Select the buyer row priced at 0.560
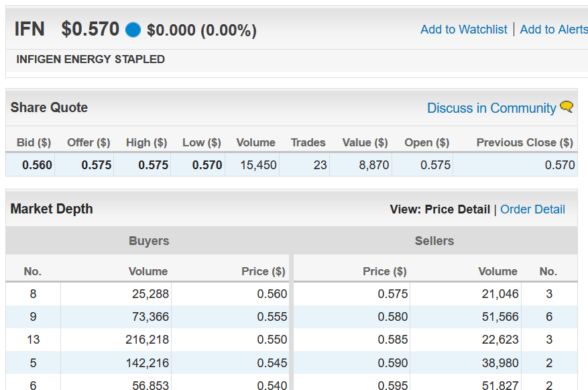The image size is (588, 390). 148,294
